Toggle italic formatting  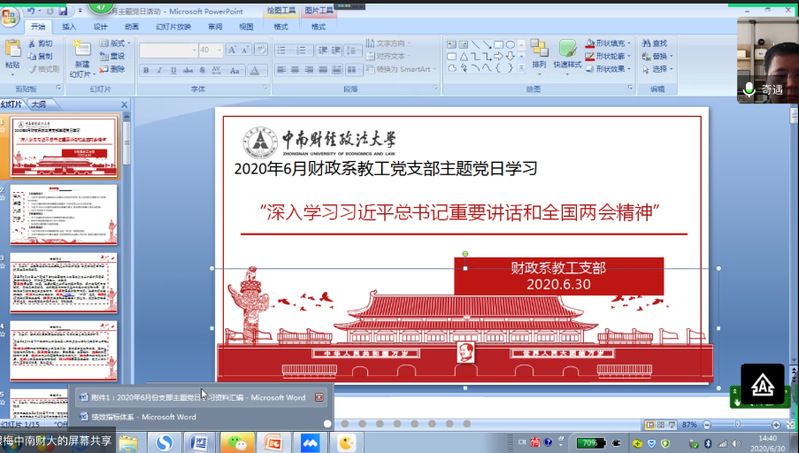[x=159, y=70]
